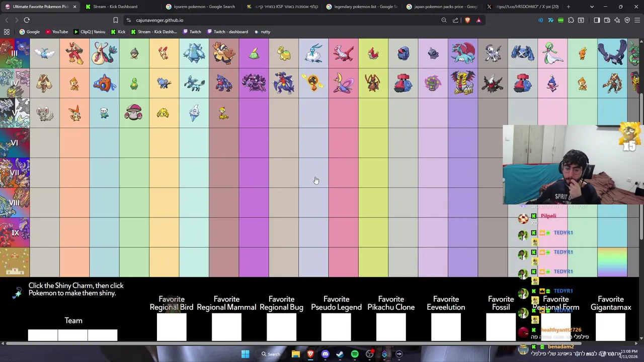Choose Darkrai in the Gen IV row
644x362 pixels.
tap(493, 83)
